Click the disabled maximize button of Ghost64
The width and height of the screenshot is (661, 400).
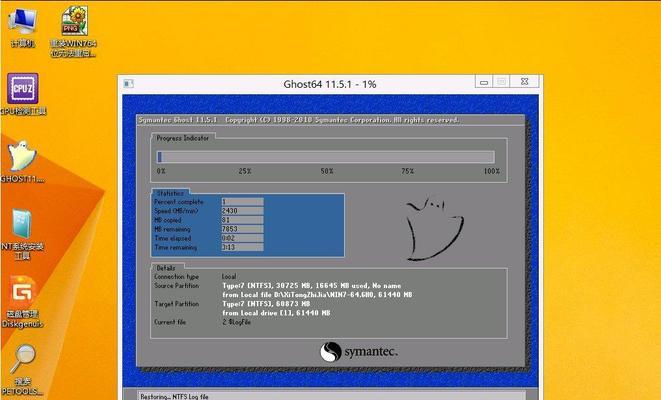(501, 82)
